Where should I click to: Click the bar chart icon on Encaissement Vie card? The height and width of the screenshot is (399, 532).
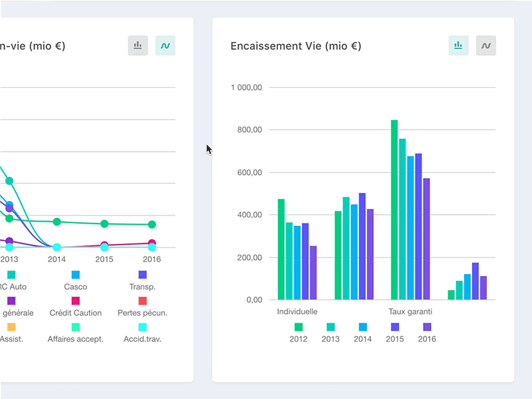click(458, 45)
